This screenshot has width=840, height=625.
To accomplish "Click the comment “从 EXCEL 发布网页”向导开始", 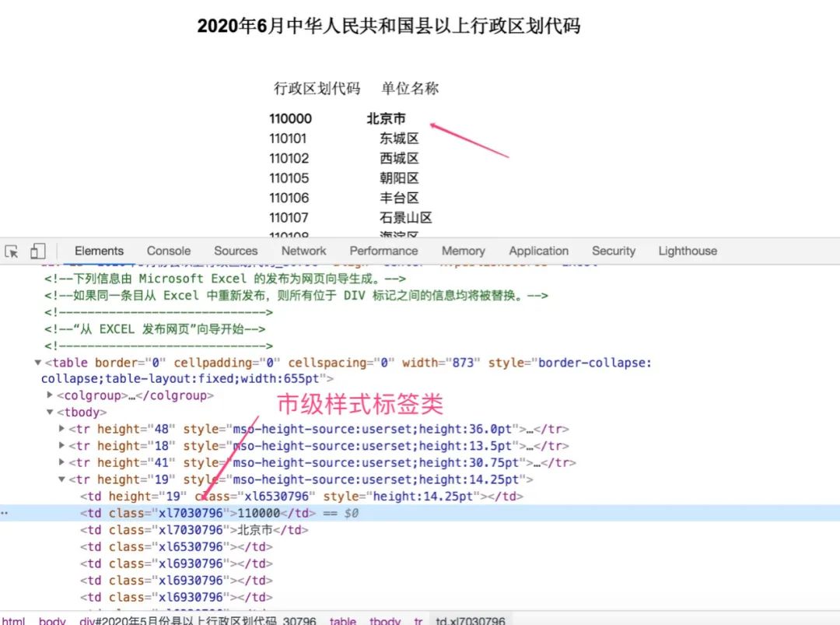I will tap(155, 329).
